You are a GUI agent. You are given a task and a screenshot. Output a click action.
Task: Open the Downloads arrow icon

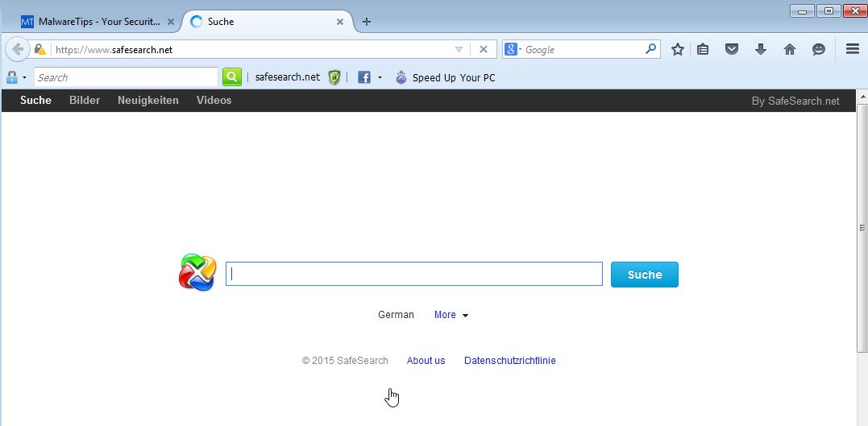[x=761, y=50]
